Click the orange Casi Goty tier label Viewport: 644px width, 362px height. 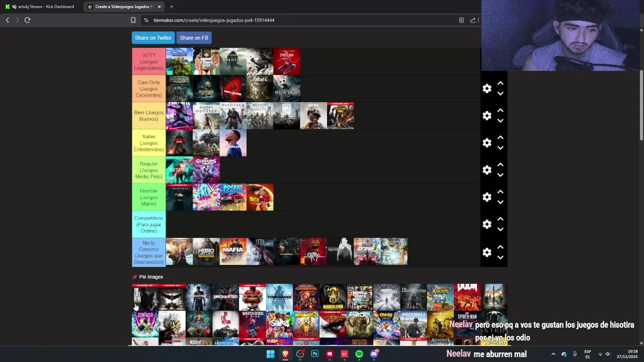click(148, 88)
